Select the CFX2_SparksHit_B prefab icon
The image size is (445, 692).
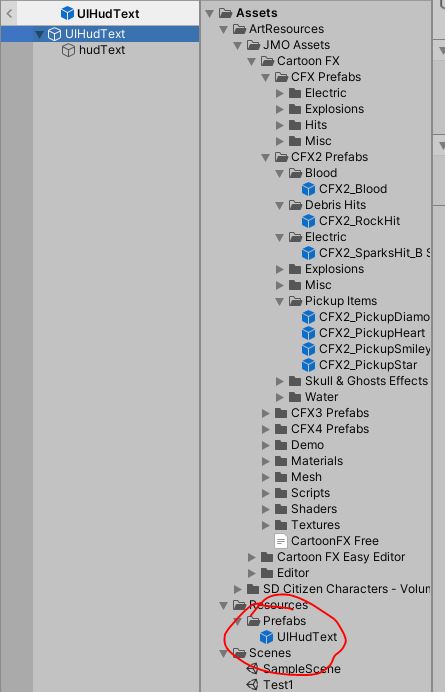point(308,253)
